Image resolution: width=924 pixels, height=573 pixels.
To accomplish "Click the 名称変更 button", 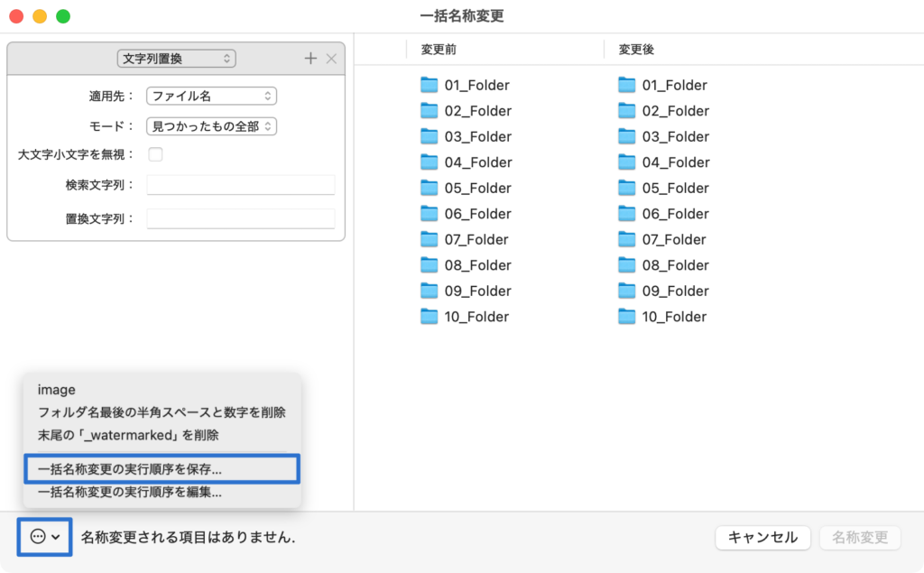I will coord(860,537).
